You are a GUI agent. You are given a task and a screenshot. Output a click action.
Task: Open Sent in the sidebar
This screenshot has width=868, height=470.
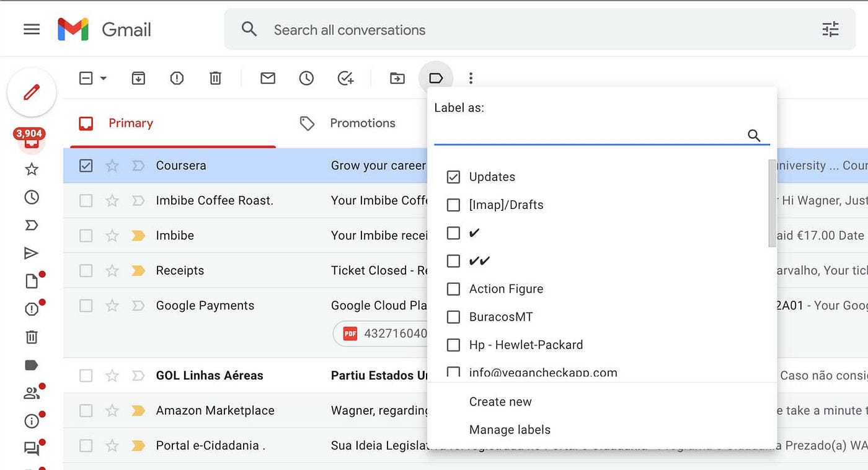32,253
